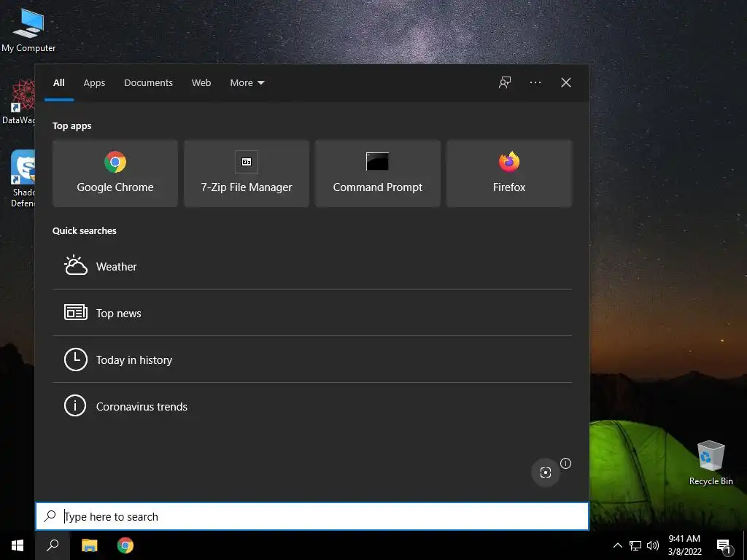Switch to the All tab
This screenshot has width=747, height=560.
(59, 83)
